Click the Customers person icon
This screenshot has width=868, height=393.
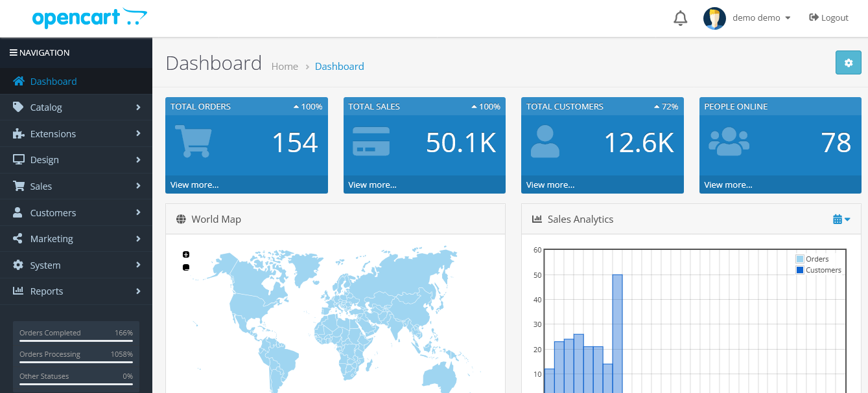18,212
